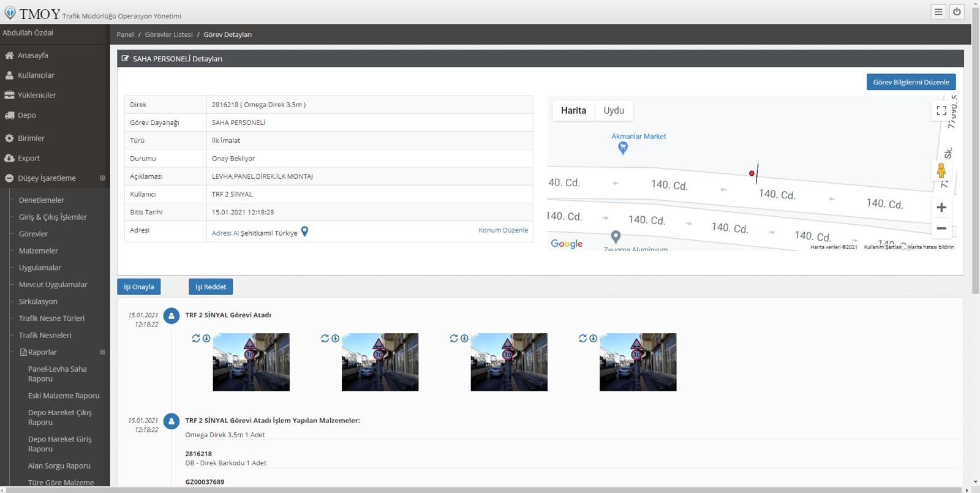Collapse the Düşey İşaretleme menu section
980x493 pixels.
102,178
